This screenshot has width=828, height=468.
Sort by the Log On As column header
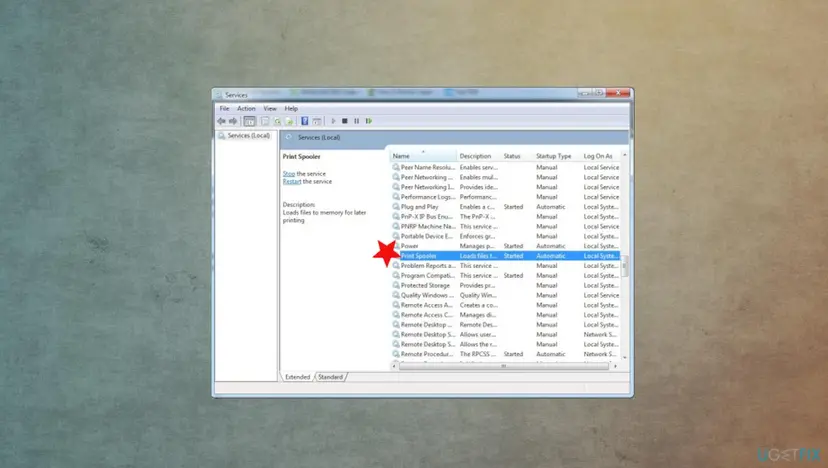tap(600, 156)
